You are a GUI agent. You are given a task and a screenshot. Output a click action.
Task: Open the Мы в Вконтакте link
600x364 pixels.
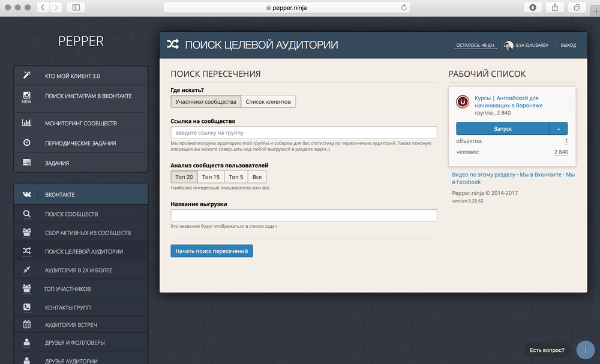tap(541, 175)
